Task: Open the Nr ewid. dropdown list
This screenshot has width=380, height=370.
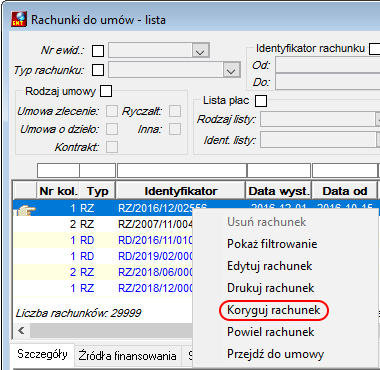Action: click(x=200, y=51)
